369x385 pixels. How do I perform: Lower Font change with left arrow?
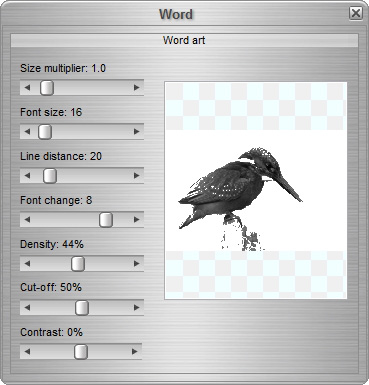pos(27,220)
